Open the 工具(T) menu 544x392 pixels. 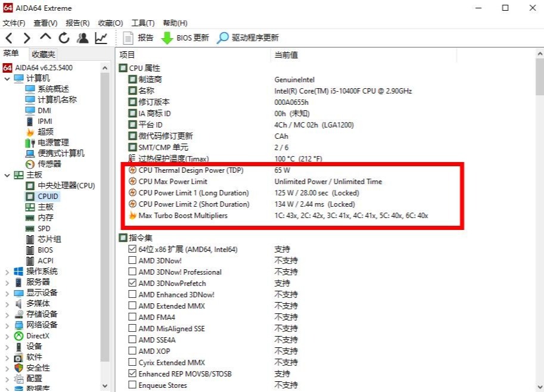[143, 23]
